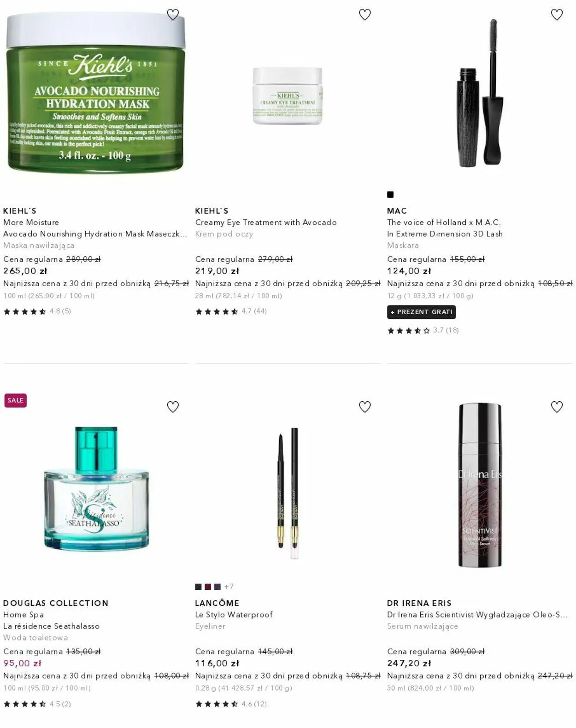Viewport: 576px width, 728px height.
Task: View the Kiehl's avocado mask product image
Action: click(95, 92)
